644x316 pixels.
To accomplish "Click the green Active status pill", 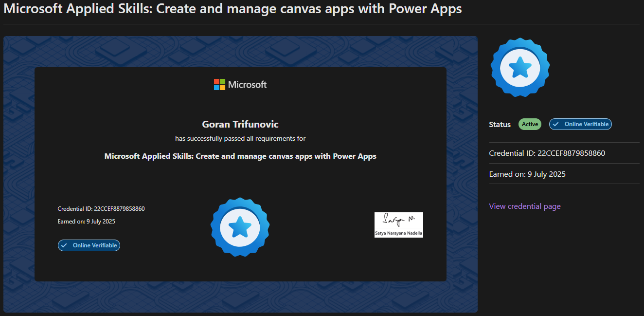I will point(530,124).
